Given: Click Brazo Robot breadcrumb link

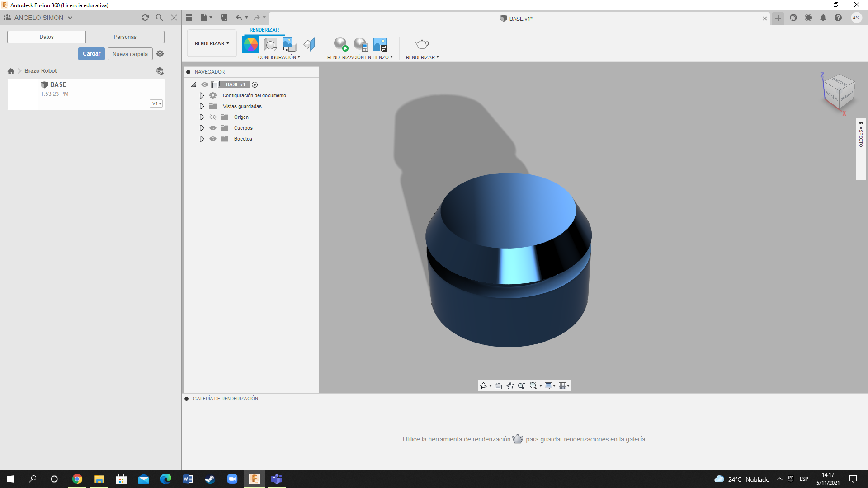Looking at the screenshot, I should pos(41,71).
